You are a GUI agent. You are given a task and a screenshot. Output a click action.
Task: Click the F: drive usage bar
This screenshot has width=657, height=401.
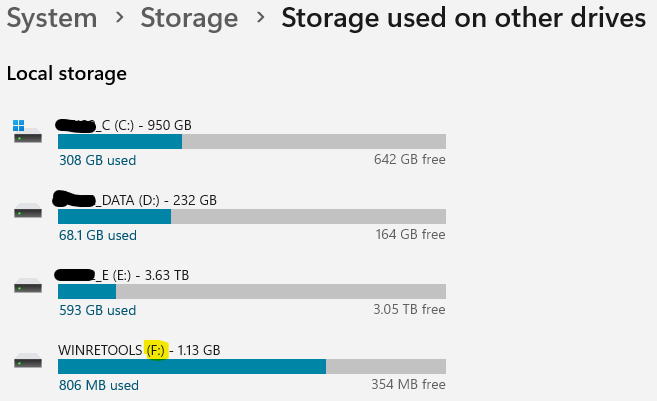(x=252, y=367)
